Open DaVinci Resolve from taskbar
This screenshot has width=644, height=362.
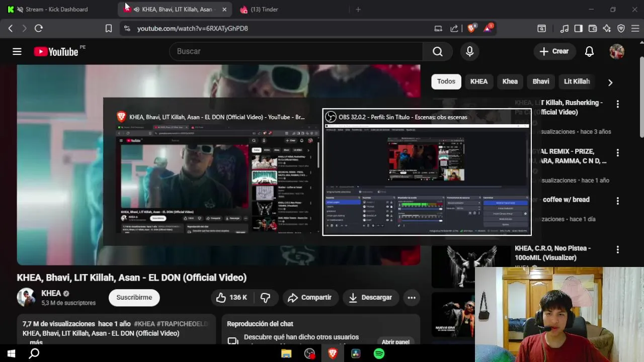pyautogui.click(x=356, y=354)
